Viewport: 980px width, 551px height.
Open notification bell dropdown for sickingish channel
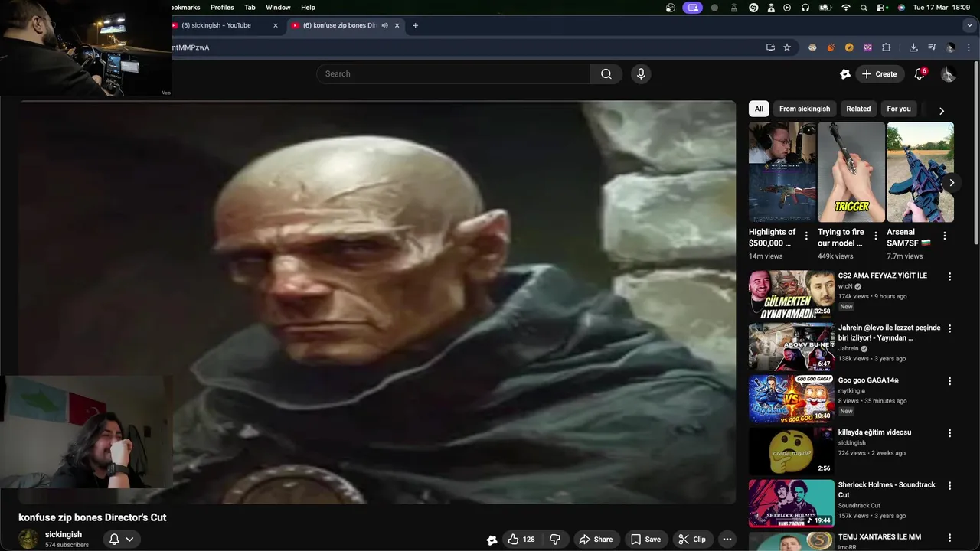(x=122, y=540)
